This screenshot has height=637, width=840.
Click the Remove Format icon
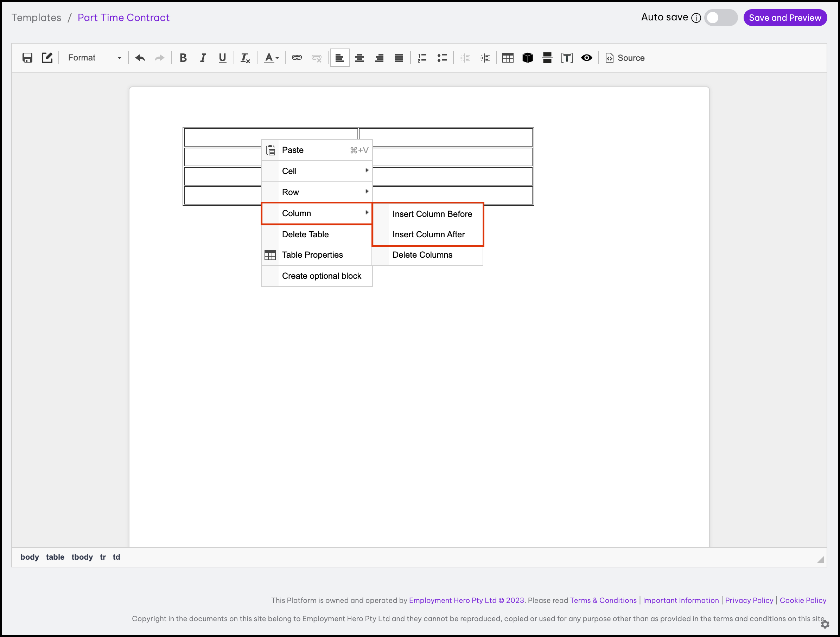(x=245, y=58)
